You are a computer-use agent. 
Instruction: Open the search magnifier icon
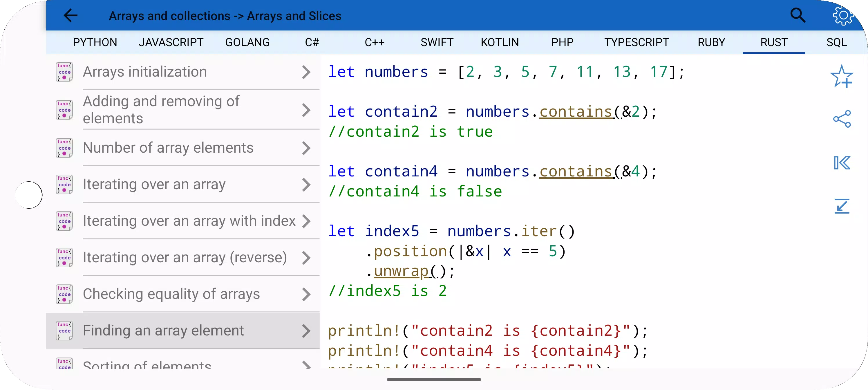(x=798, y=15)
